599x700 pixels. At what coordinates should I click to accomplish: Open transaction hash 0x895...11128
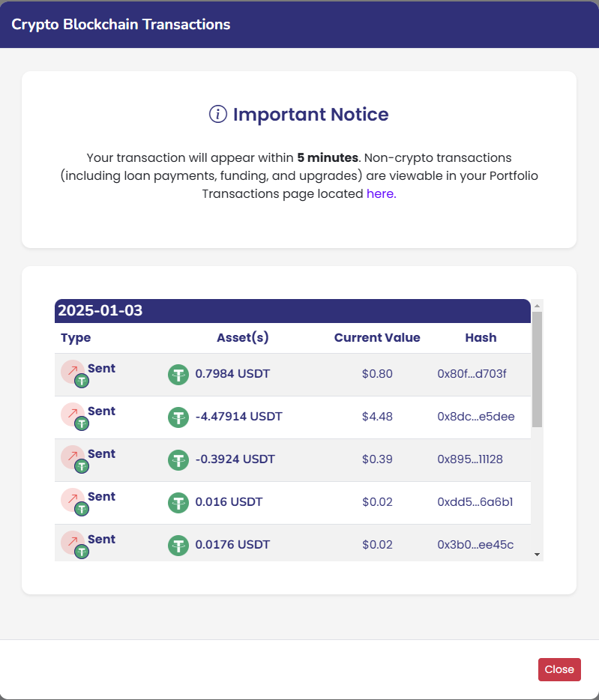[470, 459]
